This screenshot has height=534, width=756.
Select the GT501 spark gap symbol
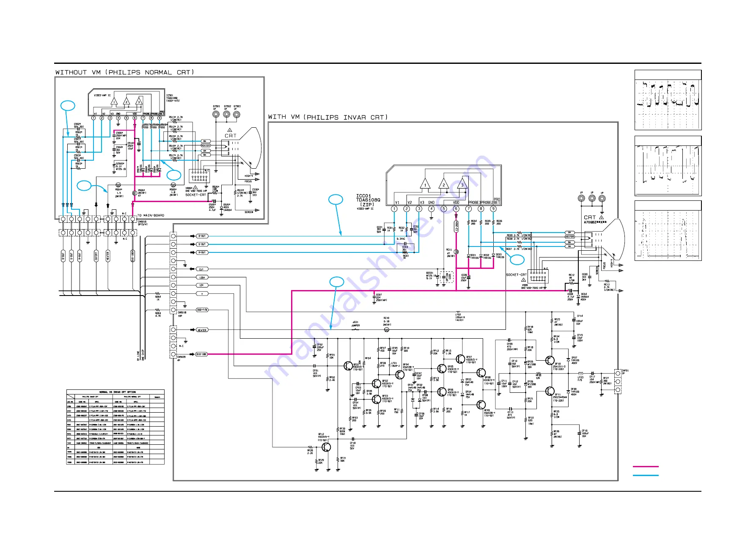tap(216, 115)
